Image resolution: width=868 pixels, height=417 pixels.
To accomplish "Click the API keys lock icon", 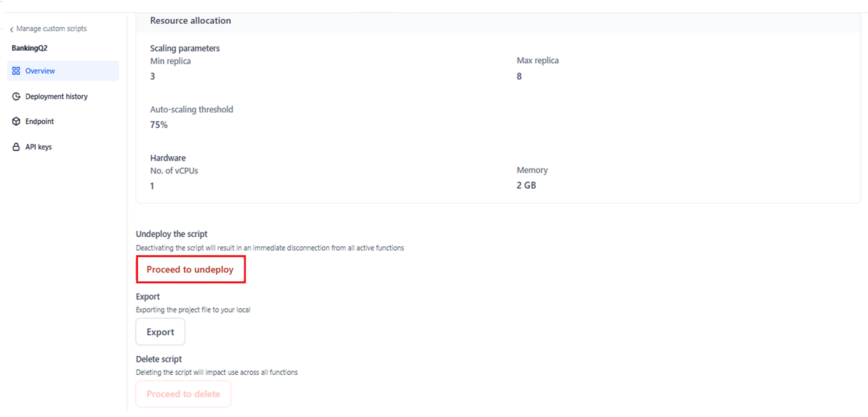I will tap(16, 147).
